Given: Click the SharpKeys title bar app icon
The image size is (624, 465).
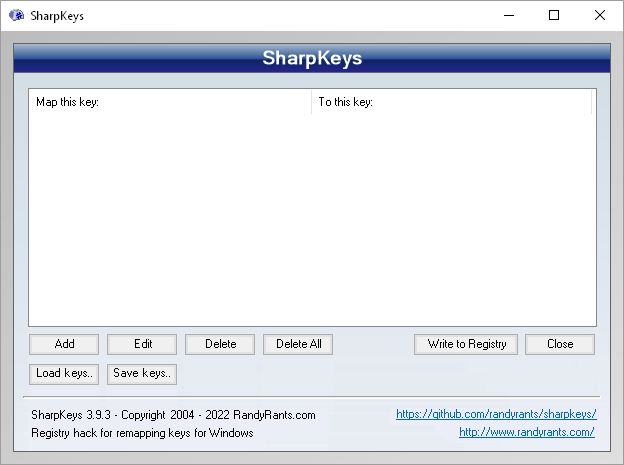Looking at the screenshot, I should (16, 16).
